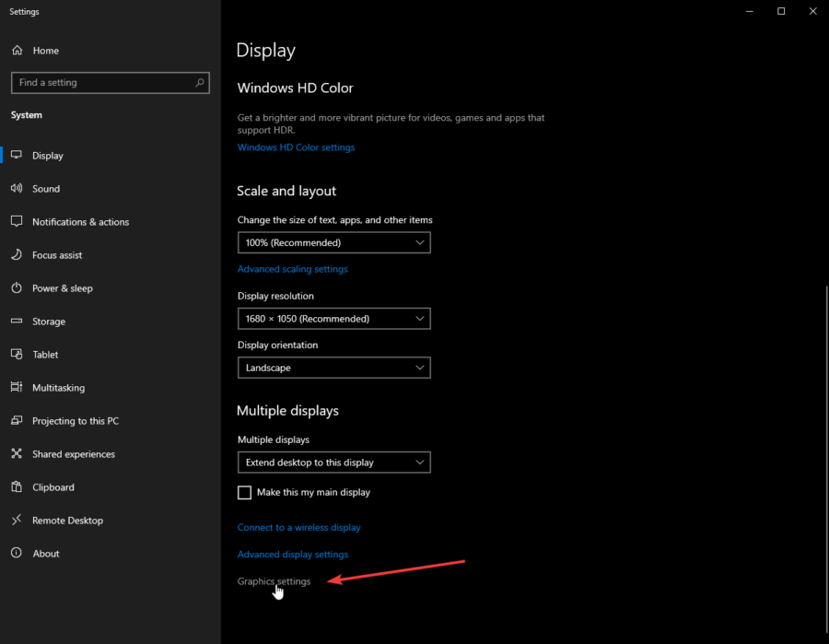Expand the Display resolution dropdown

tap(333, 318)
